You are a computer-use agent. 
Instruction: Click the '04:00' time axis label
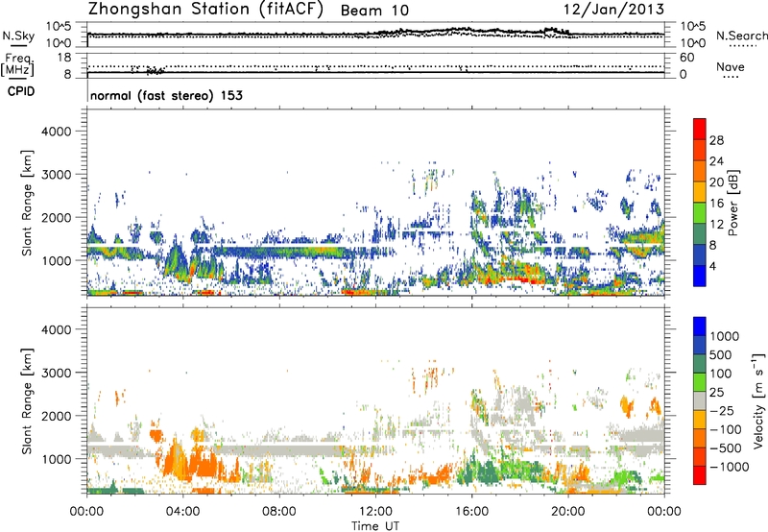(x=182, y=512)
